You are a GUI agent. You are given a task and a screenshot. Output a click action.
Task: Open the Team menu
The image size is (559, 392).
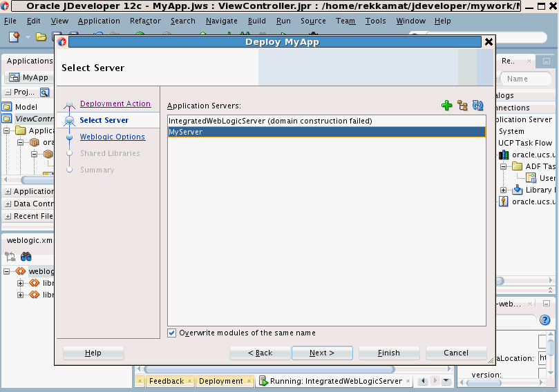(345, 21)
